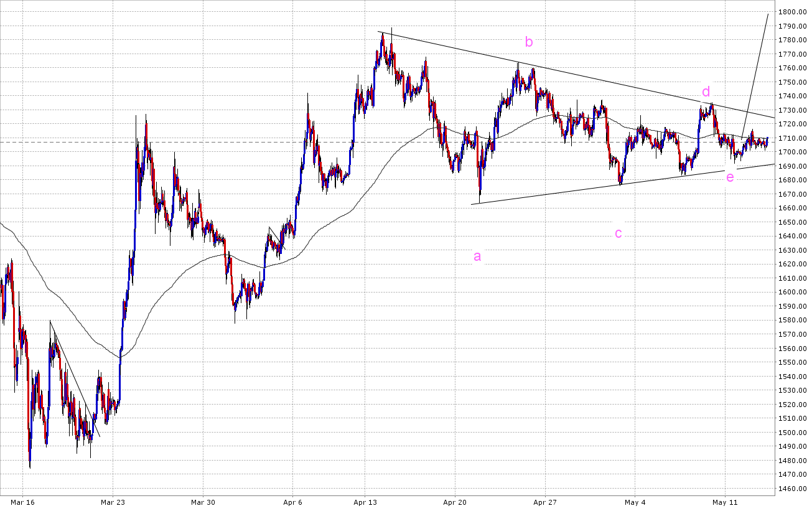Select the 1670.00 price axis label
Screen dimensions: 812x511
794,194
